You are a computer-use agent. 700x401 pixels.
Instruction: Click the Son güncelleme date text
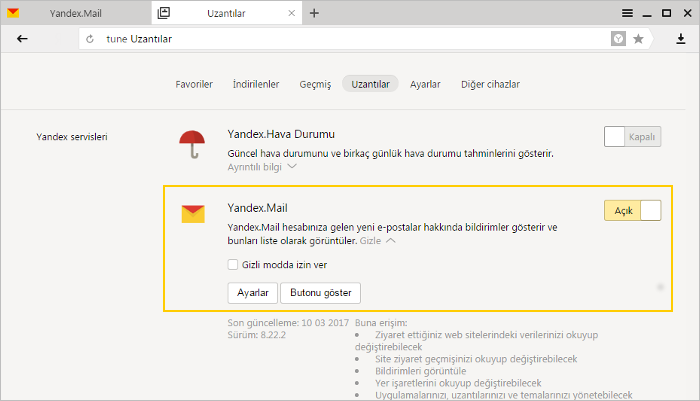click(x=288, y=323)
